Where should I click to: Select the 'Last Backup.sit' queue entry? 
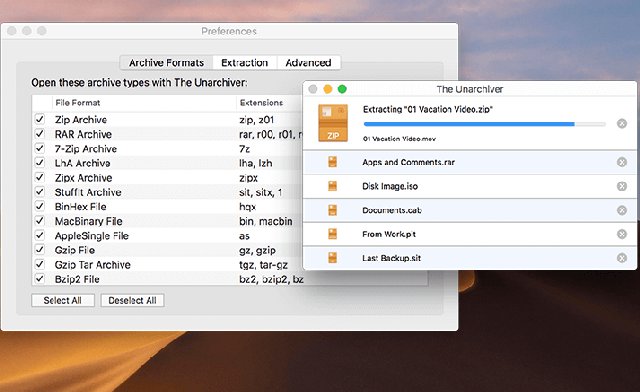click(470, 258)
